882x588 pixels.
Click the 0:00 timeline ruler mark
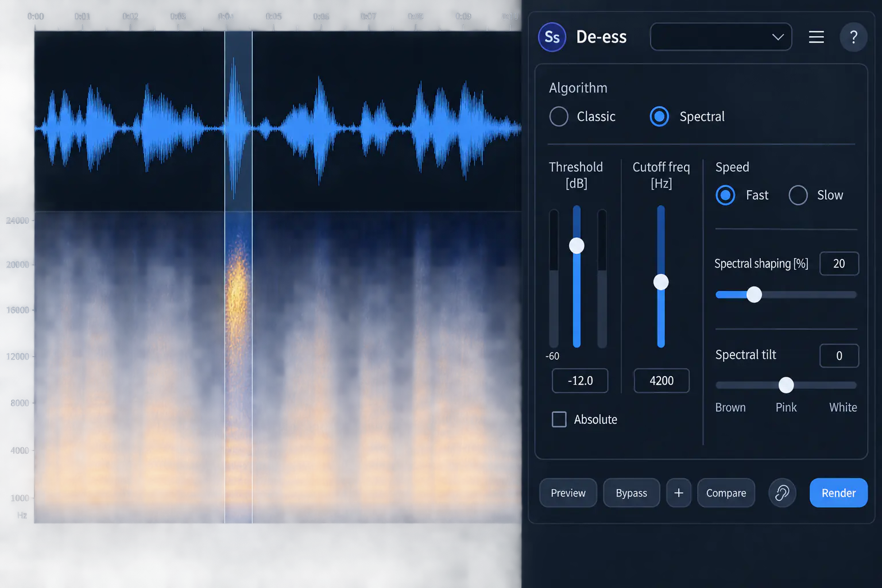36,17
